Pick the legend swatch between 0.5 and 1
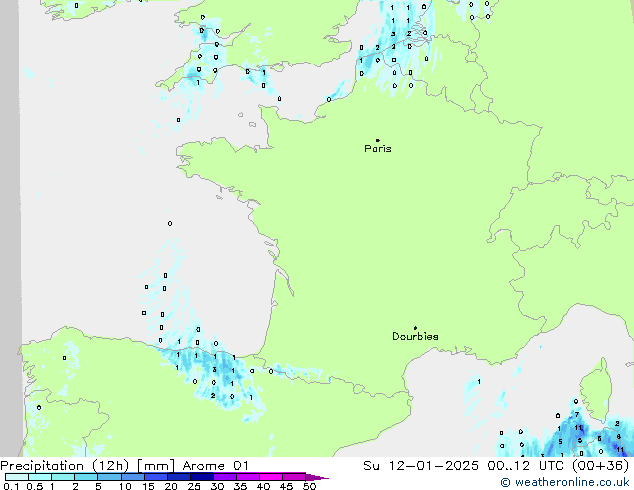The image size is (634, 490). tap(40, 477)
